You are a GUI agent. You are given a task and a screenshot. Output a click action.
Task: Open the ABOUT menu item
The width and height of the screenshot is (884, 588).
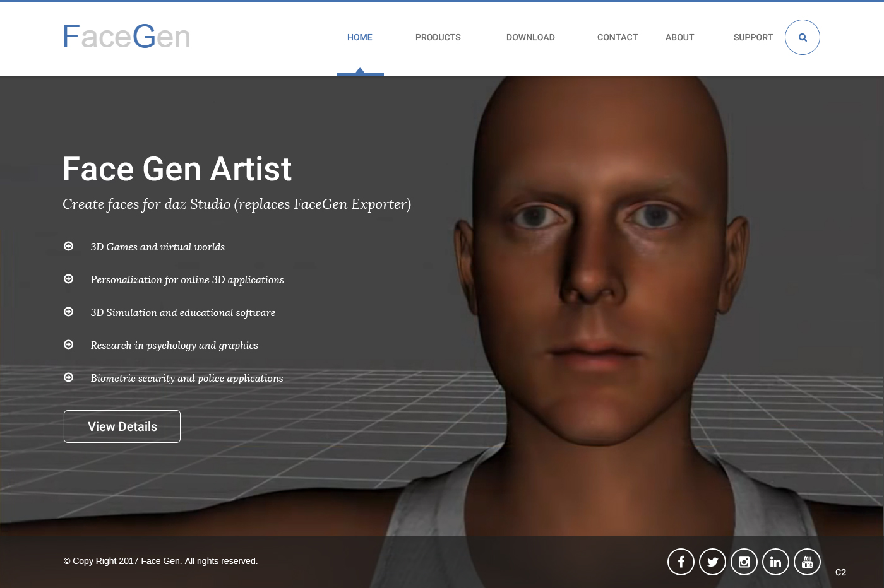tap(679, 37)
